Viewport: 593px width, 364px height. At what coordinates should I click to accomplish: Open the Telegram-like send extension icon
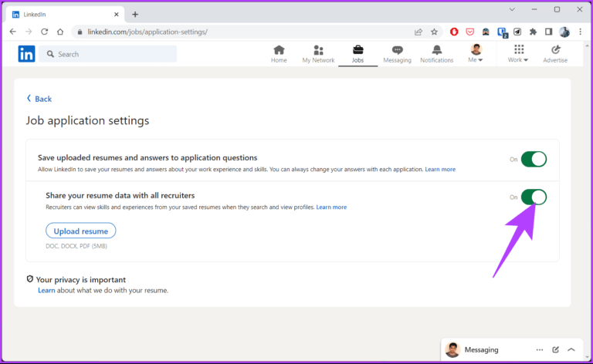coord(517,32)
